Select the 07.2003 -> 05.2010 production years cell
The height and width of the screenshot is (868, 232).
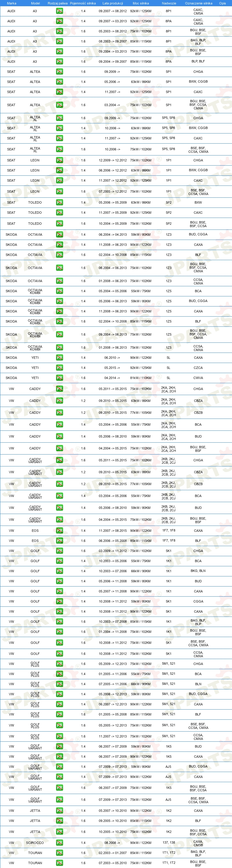(113, 863)
